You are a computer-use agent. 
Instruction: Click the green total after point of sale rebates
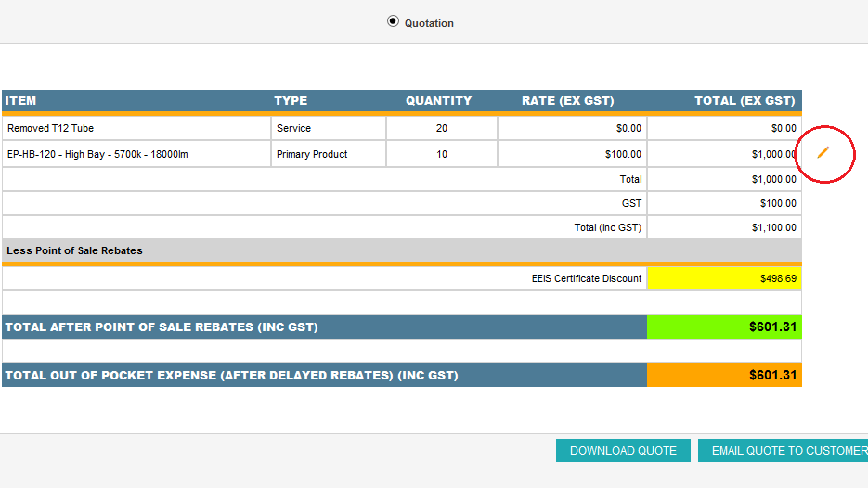point(724,327)
